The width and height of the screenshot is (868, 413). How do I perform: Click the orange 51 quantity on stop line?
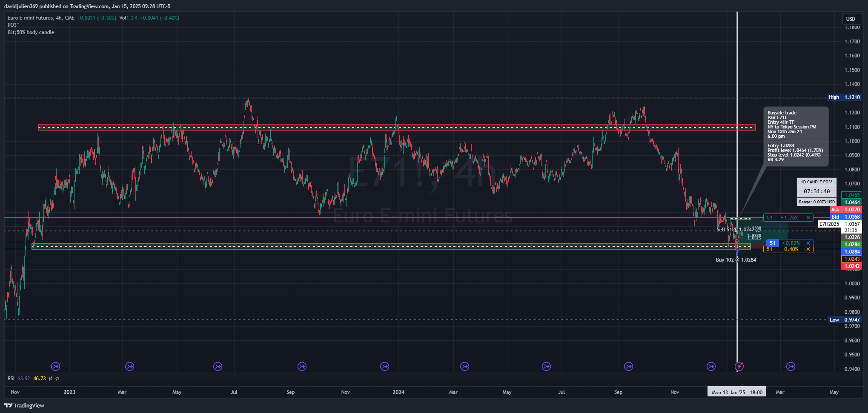(x=769, y=250)
